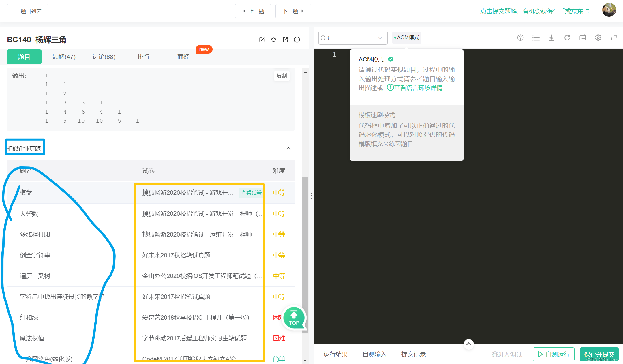Click 保存并提交 button
Image resolution: width=623 pixels, height=364 pixels.
click(x=599, y=354)
